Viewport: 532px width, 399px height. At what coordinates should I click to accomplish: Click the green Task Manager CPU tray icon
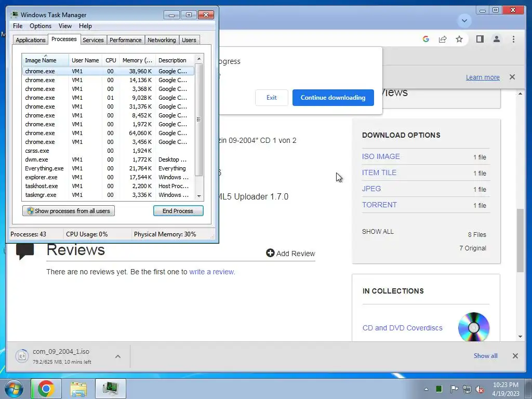(x=438, y=389)
